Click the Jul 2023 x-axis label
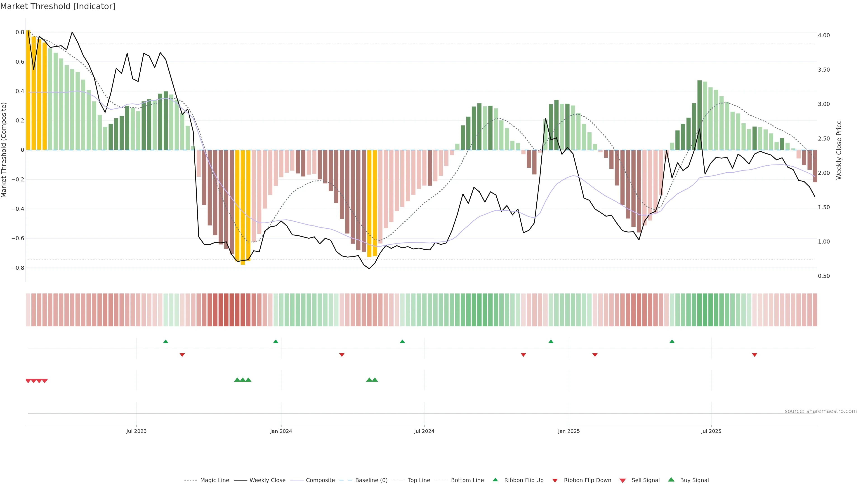Image resolution: width=868 pixels, height=488 pixels. pos(137,431)
